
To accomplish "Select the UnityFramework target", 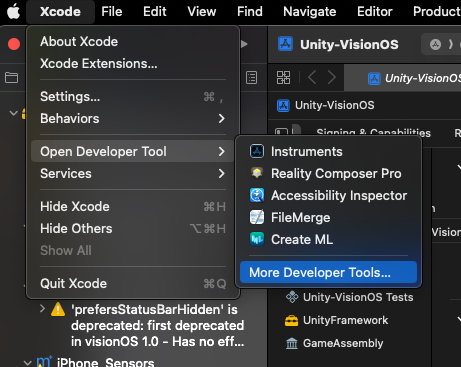I will point(337,320).
